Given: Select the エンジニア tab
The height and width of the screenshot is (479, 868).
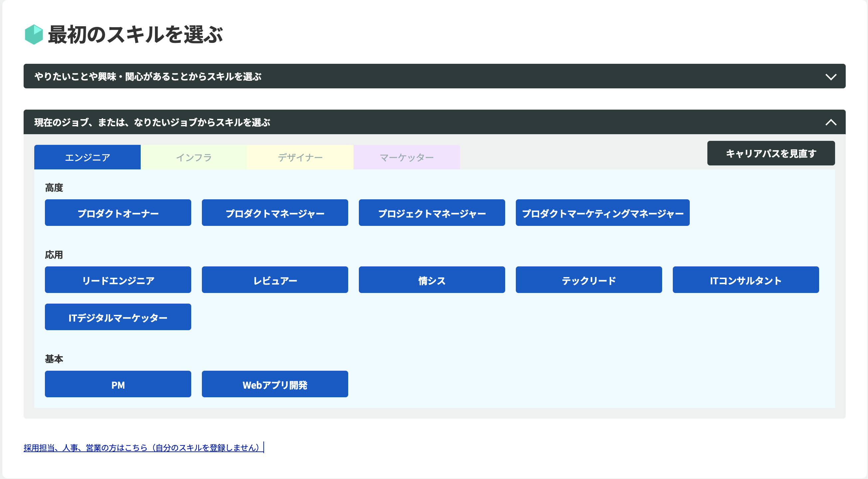Looking at the screenshot, I should click(87, 157).
